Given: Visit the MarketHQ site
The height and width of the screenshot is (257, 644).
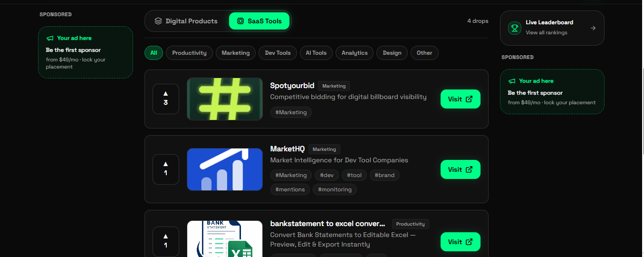Looking at the screenshot, I should [x=461, y=169].
